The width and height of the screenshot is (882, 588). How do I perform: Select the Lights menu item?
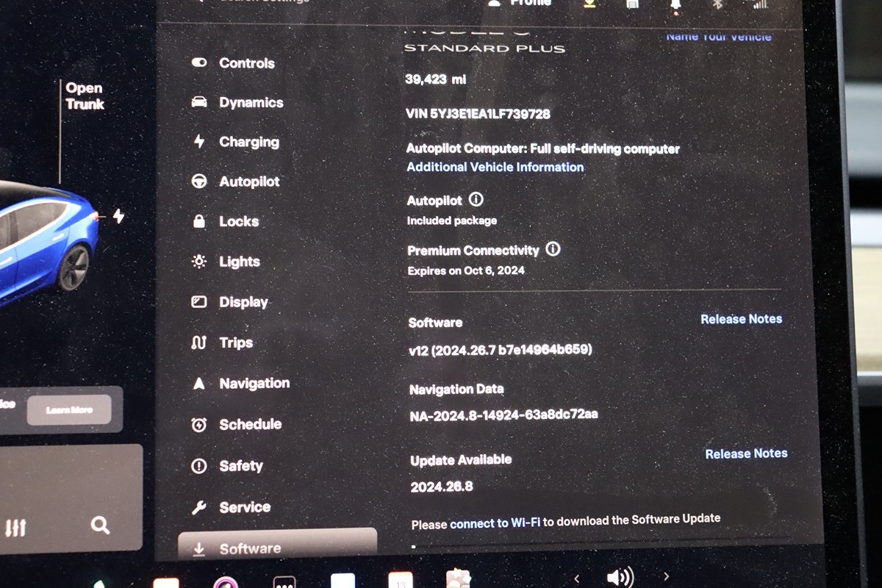226,262
